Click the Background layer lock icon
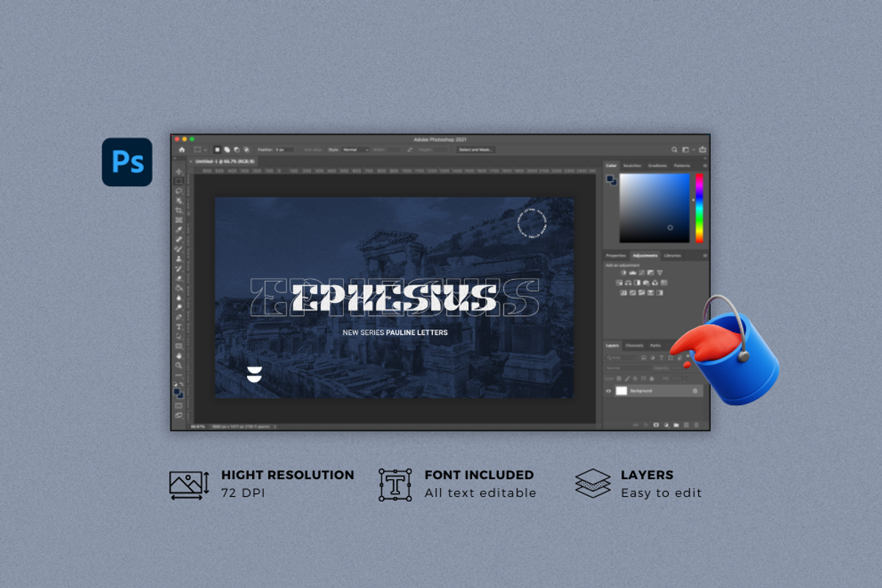 [695, 391]
